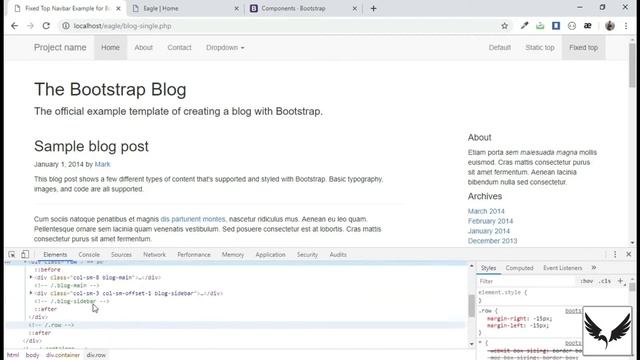
Task: Click the Home navbar link
Action: pyautogui.click(x=110, y=47)
